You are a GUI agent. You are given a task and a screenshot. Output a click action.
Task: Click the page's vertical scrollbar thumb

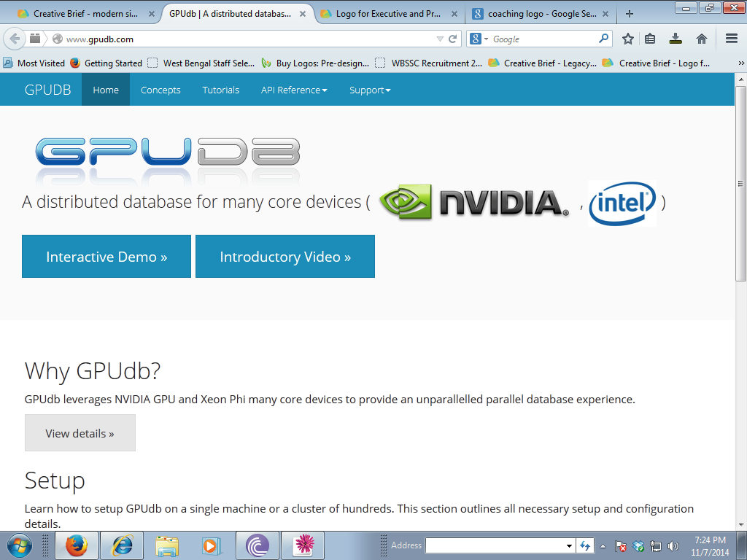[x=740, y=182]
